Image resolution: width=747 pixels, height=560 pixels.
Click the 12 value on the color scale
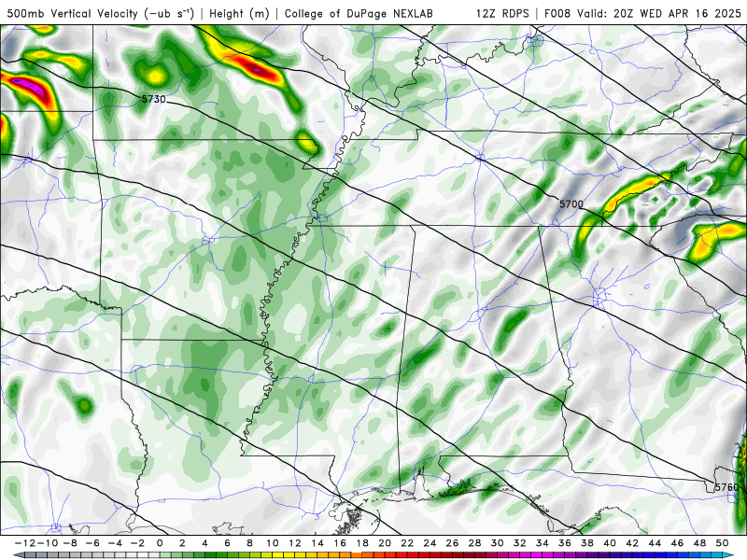pyautogui.click(x=295, y=543)
